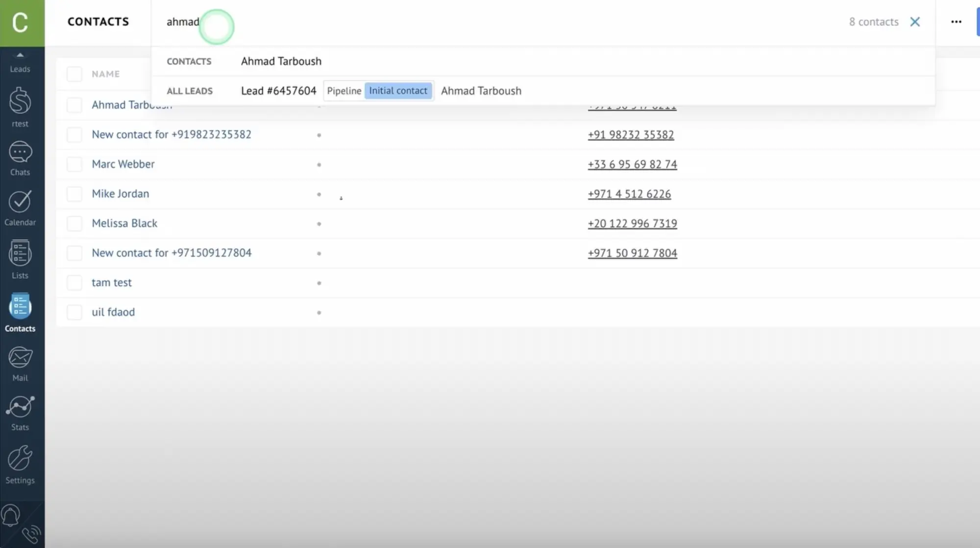Open the rtest dollar icon
The image size is (980, 548).
(20, 107)
